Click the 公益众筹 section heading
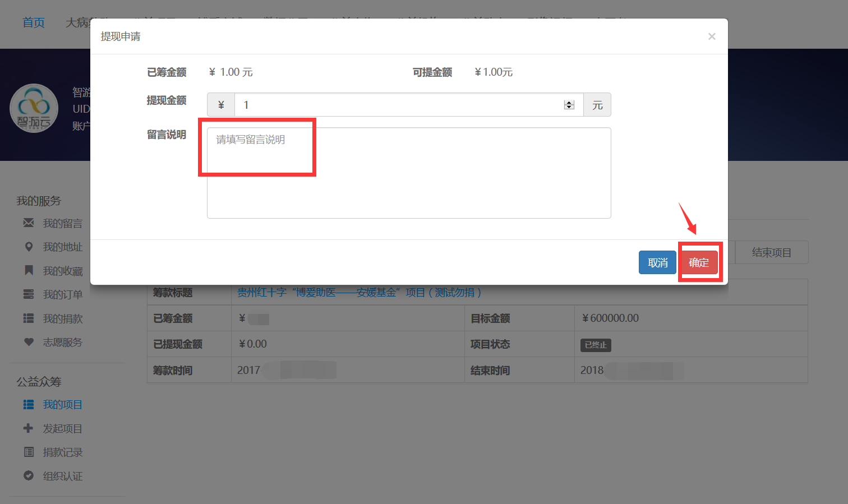The height and width of the screenshot is (504, 848). [x=39, y=382]
